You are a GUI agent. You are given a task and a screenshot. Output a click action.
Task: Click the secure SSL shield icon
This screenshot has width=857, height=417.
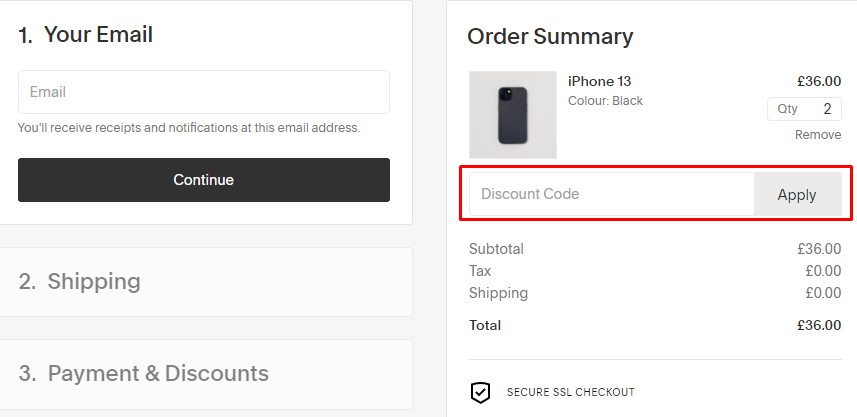481,392
